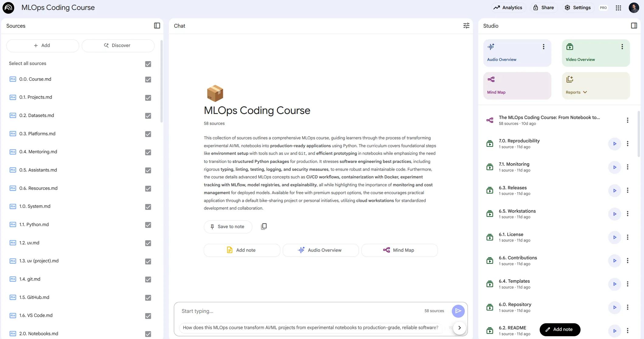The height and width of the screenshot is (339, 644).
Task: Open more options for the Video Overview card
Action: [x=622, y=47]
